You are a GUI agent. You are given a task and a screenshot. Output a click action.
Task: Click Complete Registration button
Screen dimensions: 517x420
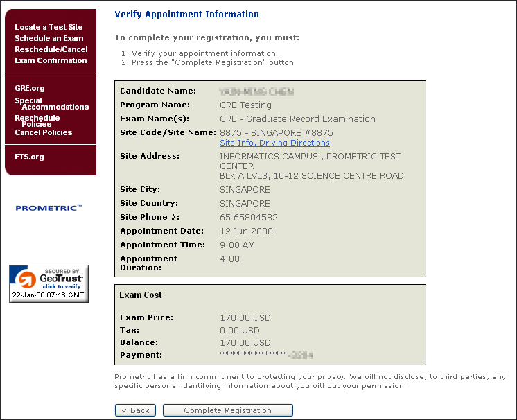pyautogui.click(x=228, y=410)
